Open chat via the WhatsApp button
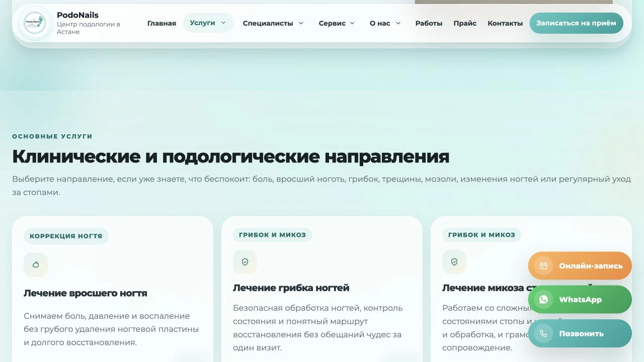This screenshot has width=644, height=362. tap(580, 300)
